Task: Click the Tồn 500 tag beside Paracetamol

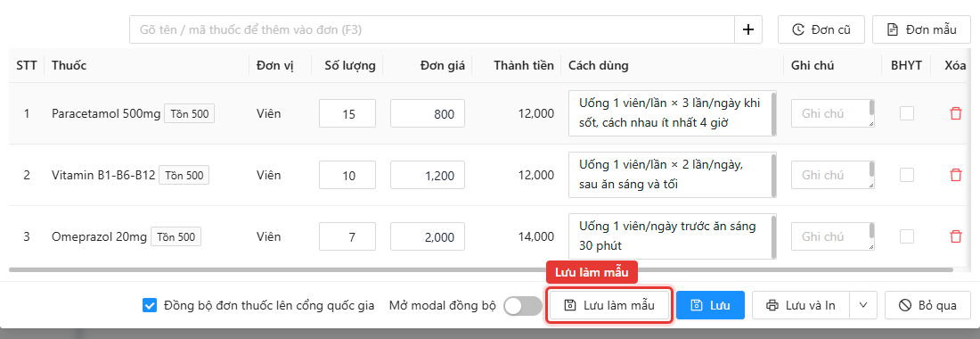Action: coord(190,114)
